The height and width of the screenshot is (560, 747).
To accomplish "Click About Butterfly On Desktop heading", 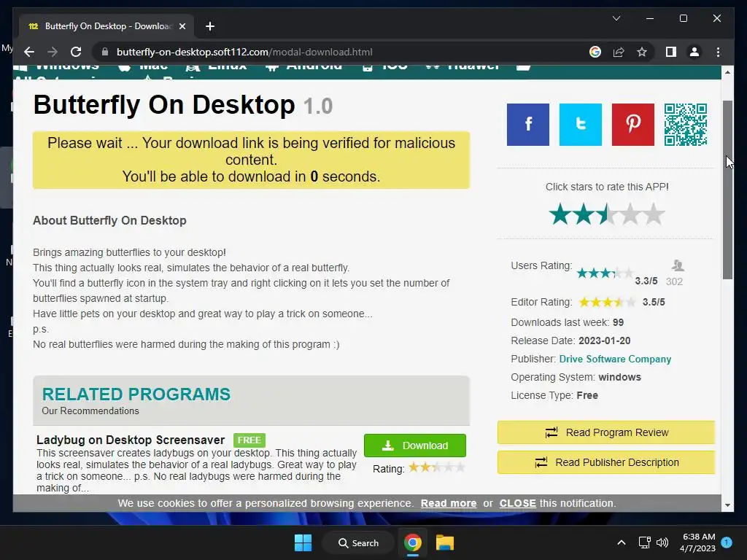I will 109,220.
